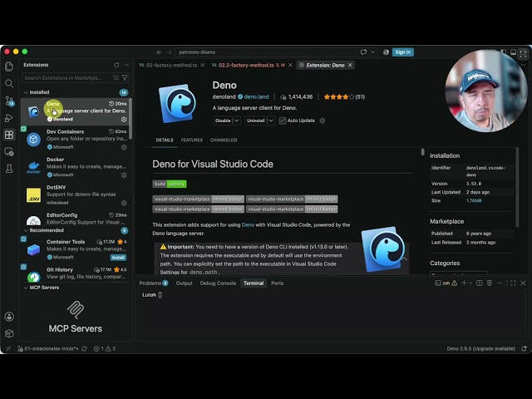Open command center patrones-diseno search box
The height and width of the screenshot is (399, 532).
266,52
